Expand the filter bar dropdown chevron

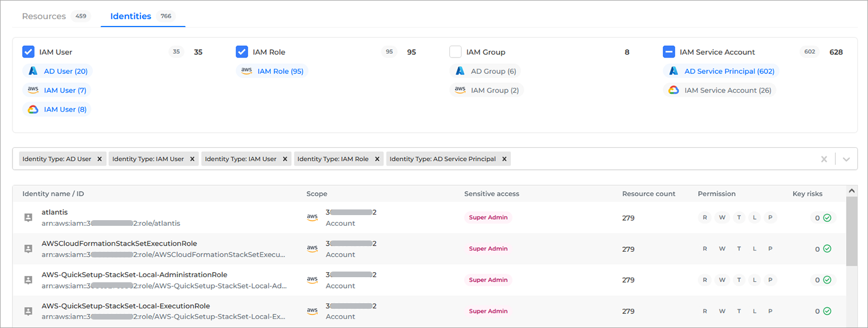coord(846,159)
